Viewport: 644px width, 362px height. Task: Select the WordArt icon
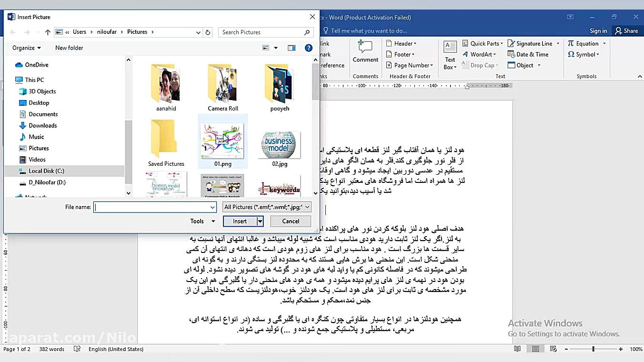(x=479, y=54)
